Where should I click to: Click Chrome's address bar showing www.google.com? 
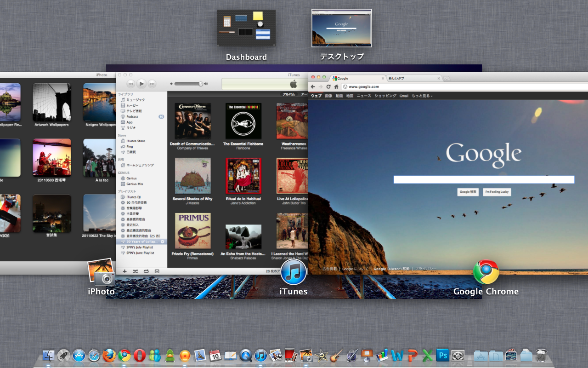click(x=464, y=86)
